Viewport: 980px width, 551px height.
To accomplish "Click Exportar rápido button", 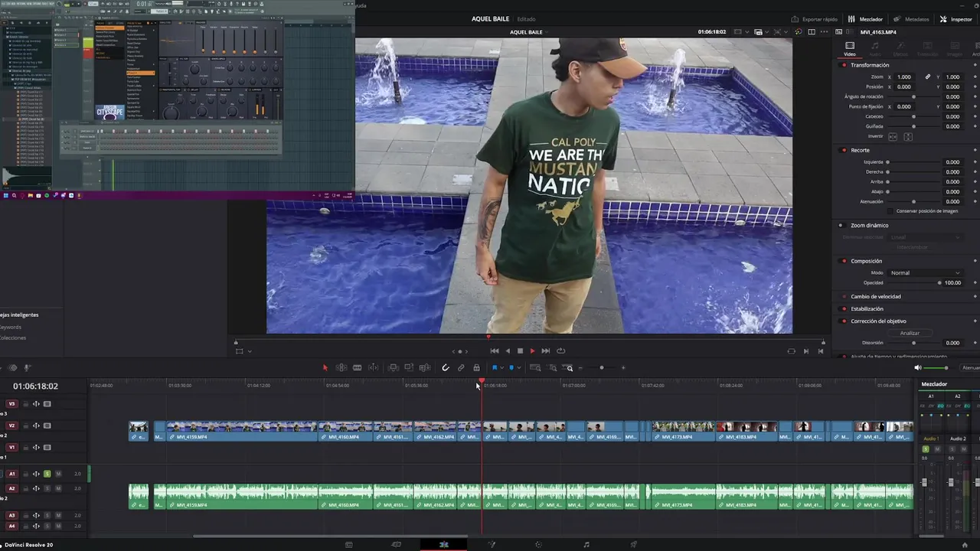I will pyautogui.click(x=814, y=19).
